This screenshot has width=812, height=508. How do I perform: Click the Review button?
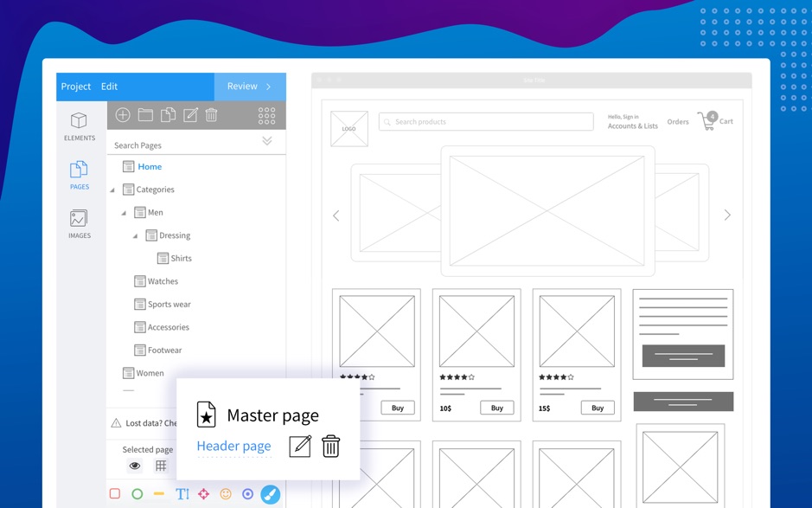click(249, 87)
